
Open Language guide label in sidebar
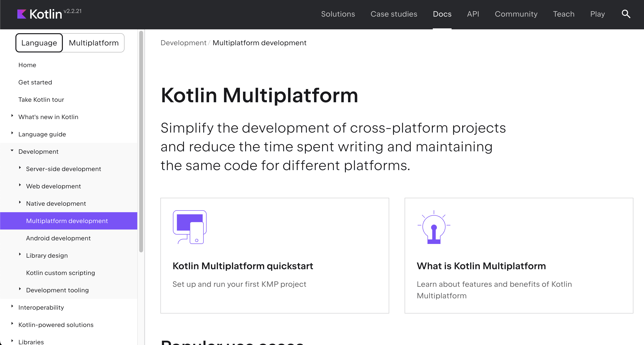click(42, 134)
